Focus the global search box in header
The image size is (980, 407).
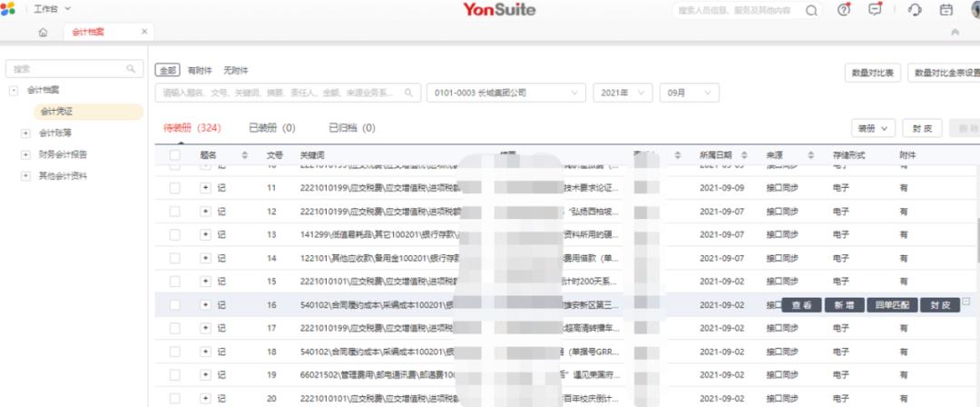pyautogui.click(x=748, y=10)
